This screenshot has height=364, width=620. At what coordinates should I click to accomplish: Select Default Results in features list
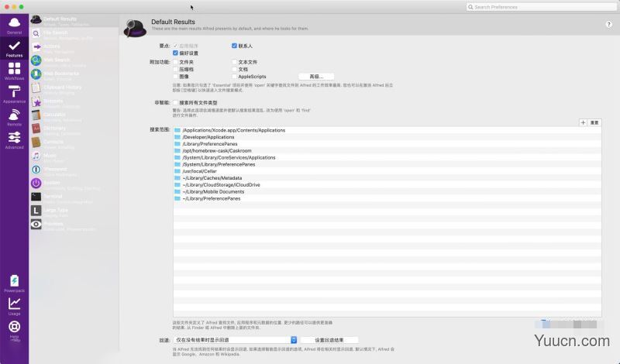pyautogui.click(x=74, y=21)
